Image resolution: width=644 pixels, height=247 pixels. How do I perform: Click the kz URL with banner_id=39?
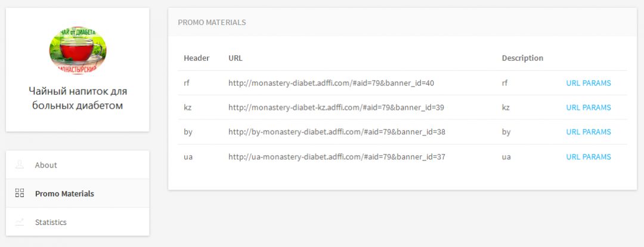(x=336, y=107)
